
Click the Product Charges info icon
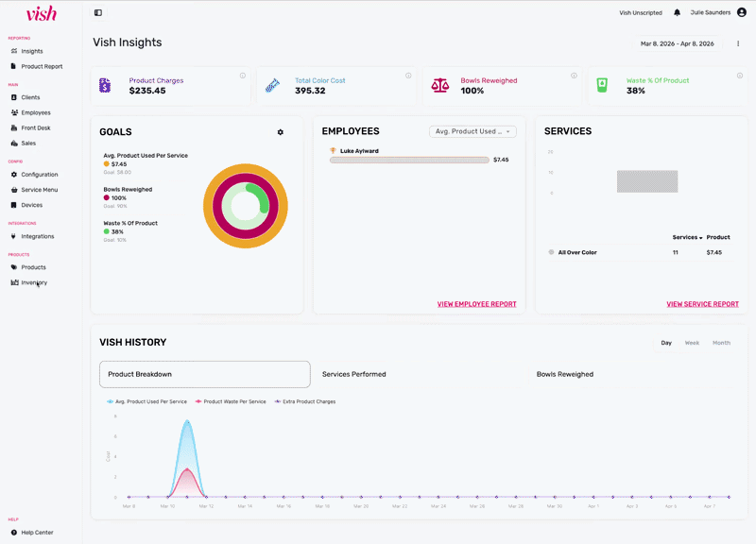243,76
